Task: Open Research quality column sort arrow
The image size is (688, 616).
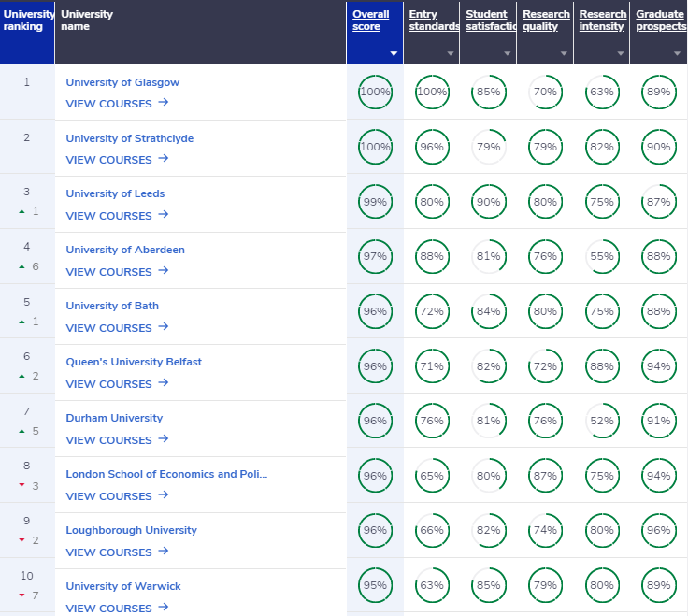Action: tap(564, 54)
